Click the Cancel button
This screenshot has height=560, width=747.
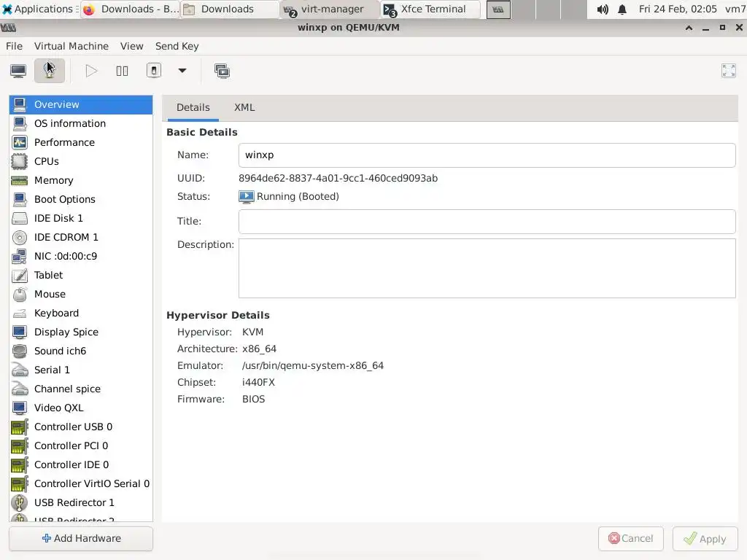[x=631, y=539]
